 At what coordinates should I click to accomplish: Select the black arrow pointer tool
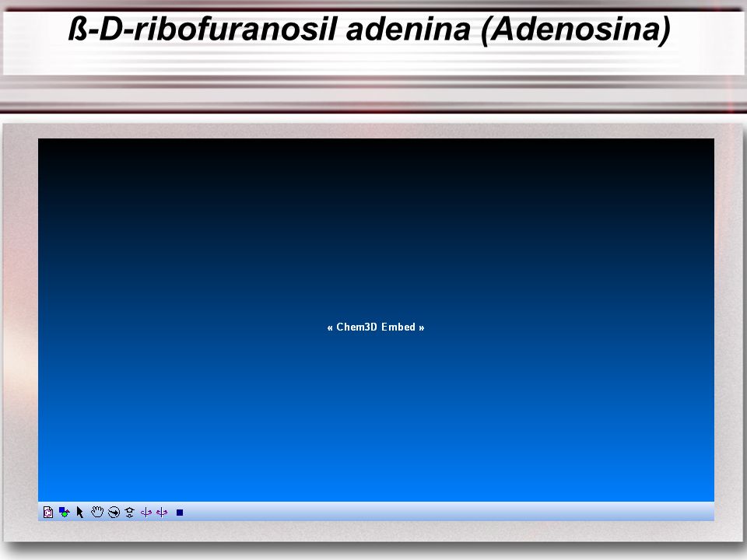(80, 513)
